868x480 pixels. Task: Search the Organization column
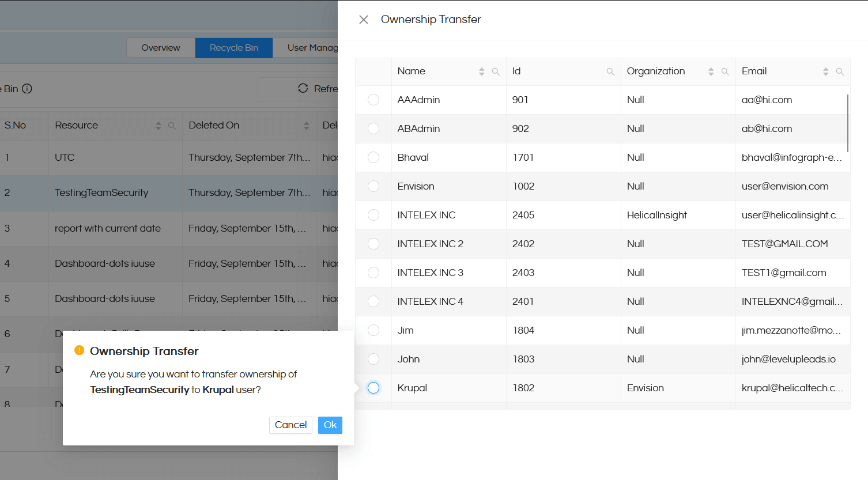pyautogui.click(x=725, y=71)
